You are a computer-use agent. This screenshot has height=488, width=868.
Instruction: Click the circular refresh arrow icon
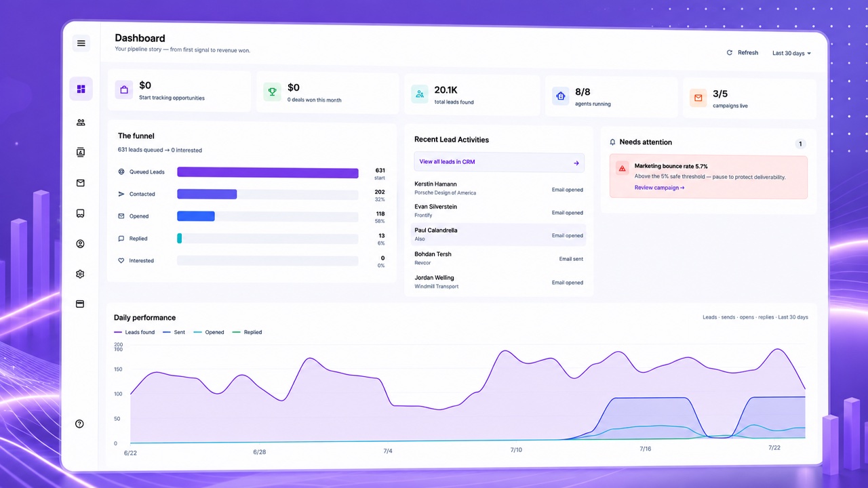(x=730, y=53)
